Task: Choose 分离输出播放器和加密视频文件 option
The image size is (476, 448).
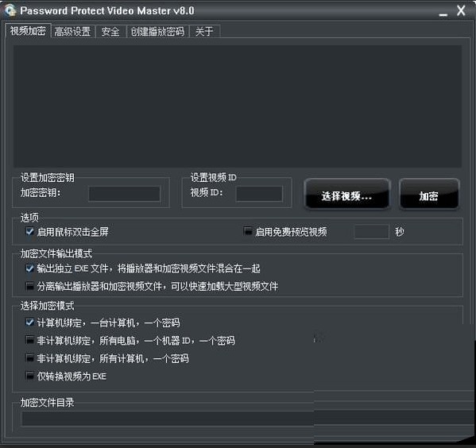Action: tap(29, 286)
